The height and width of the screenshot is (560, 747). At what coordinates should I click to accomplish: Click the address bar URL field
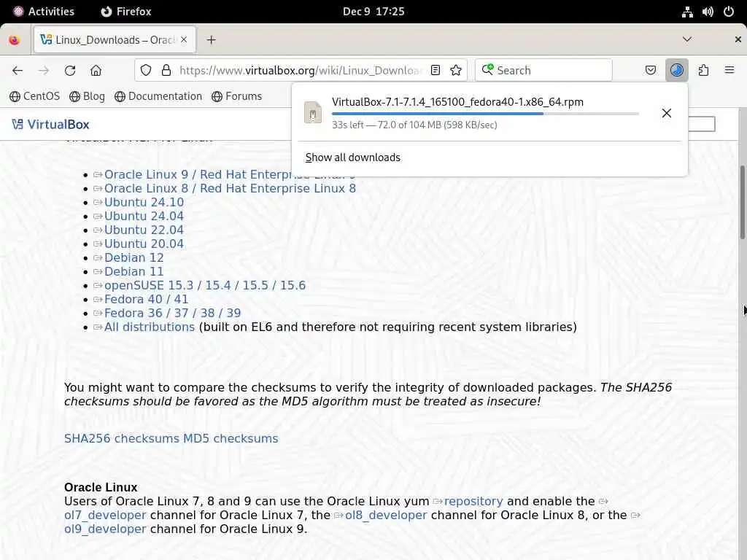tap(300, 71)
